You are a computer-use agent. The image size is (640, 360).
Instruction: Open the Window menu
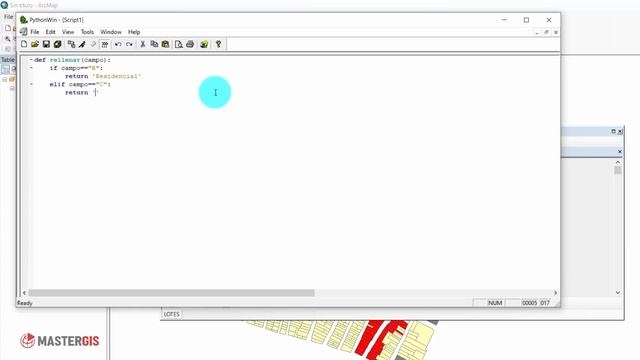point(111,32)
